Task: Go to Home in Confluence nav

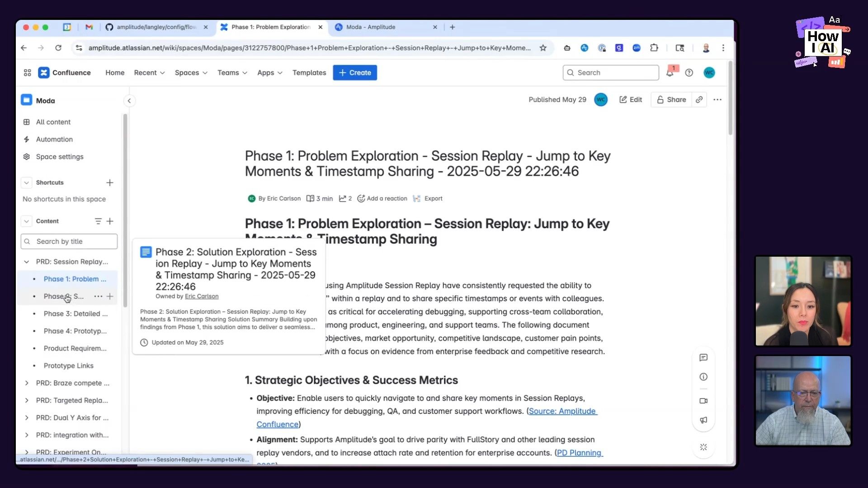Action: click(115, 73)
